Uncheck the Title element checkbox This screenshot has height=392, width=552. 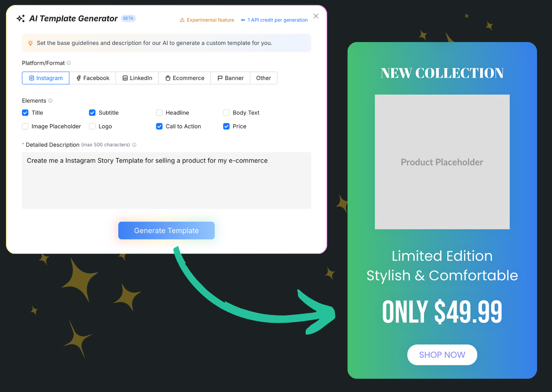click(x=25, y=113)
